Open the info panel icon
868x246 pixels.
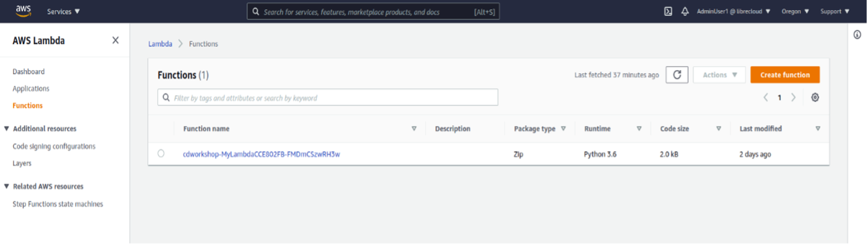click(857, 35)
